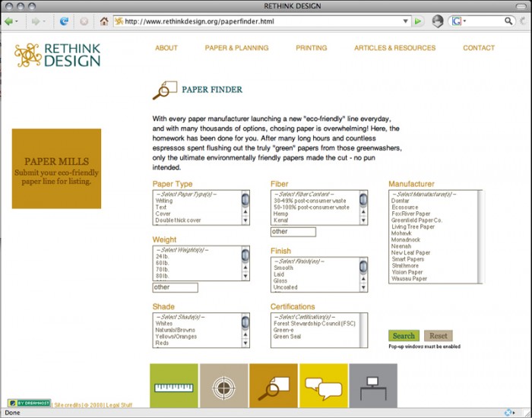The width and height of the screenshot is (532, 418).
Task: Select Green-e certification
Action: 283,330
